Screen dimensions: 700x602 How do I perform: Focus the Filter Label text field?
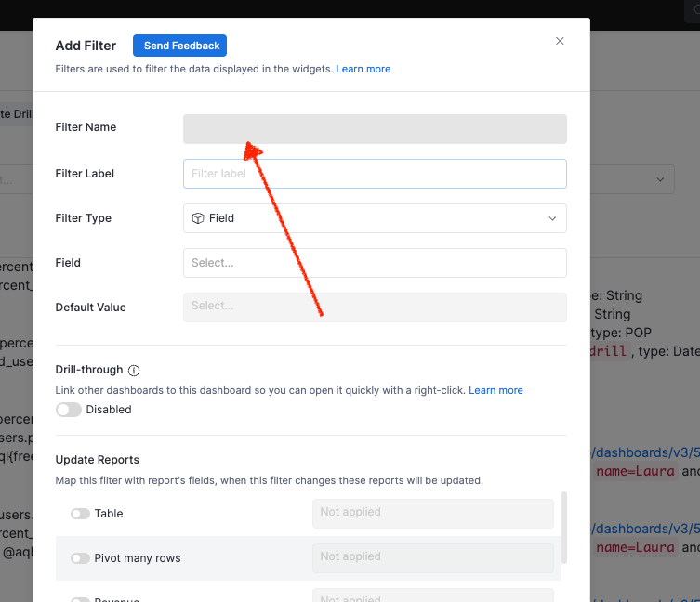(375, 174)
